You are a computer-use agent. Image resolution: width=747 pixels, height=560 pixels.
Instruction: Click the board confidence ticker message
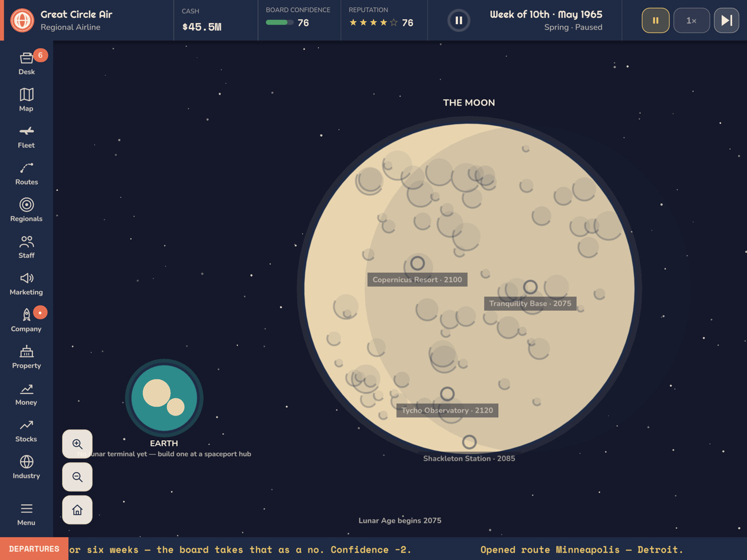240,550
